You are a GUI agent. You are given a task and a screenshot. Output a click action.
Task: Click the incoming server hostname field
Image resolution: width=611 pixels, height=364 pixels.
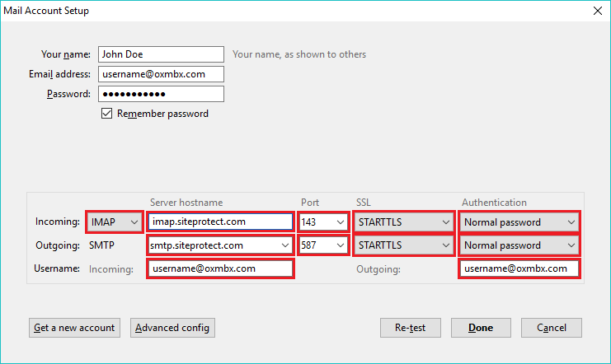coord(220,222)
